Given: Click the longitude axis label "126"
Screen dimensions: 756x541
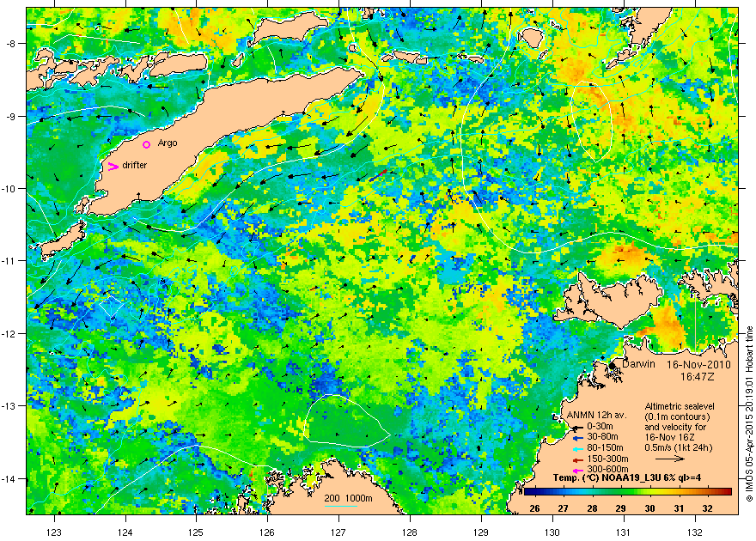Looking at the screenshot, I should 267,532.
